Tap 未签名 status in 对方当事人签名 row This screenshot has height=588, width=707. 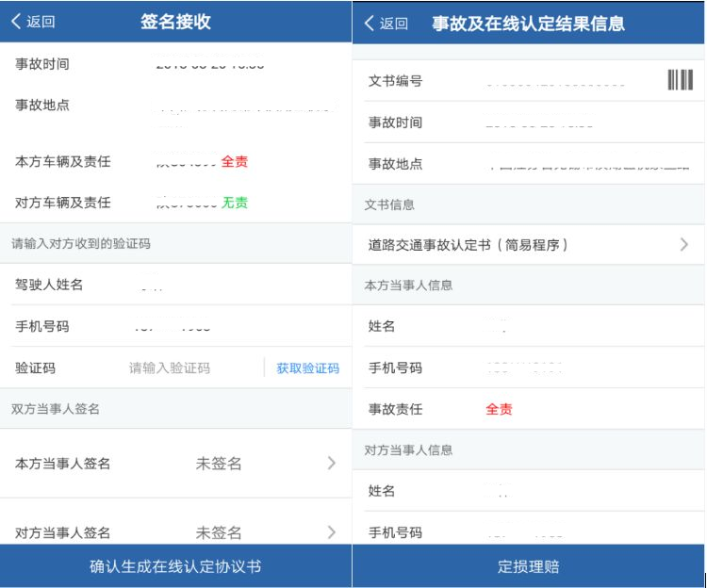(x=219, y=532)
